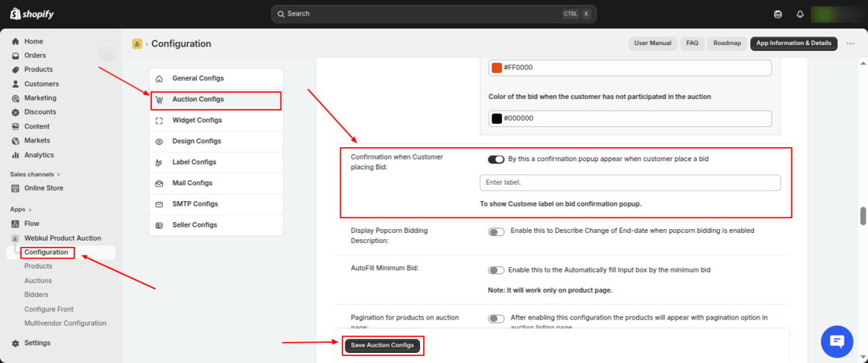Open the live chat bubble

click(838, 341)
